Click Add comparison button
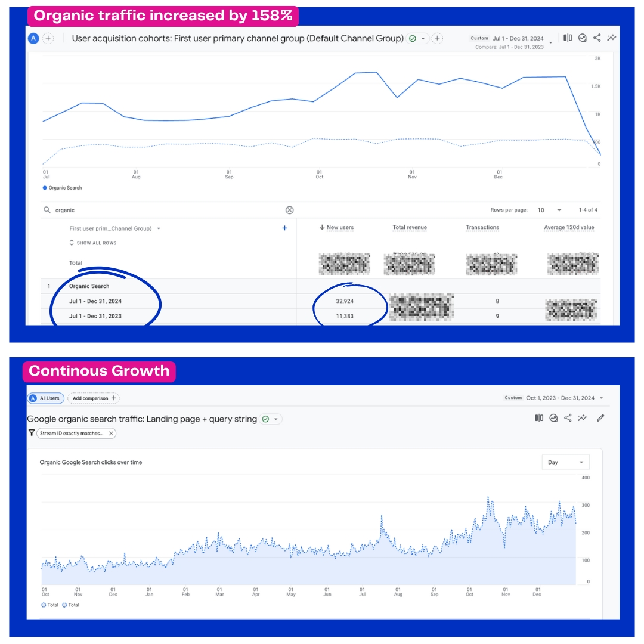Image resolution: width=644 pixels, height=644 pixels. click(x=94, y=398)
